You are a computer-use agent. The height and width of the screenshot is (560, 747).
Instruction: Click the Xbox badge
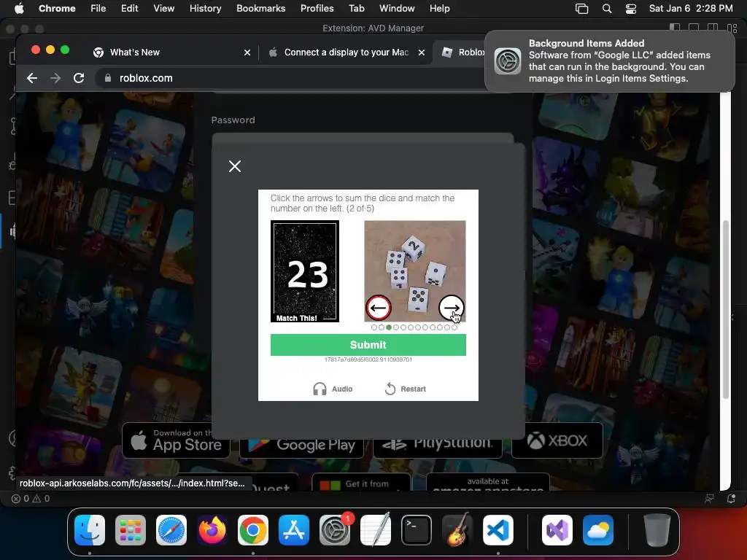[x=557, y=440]
